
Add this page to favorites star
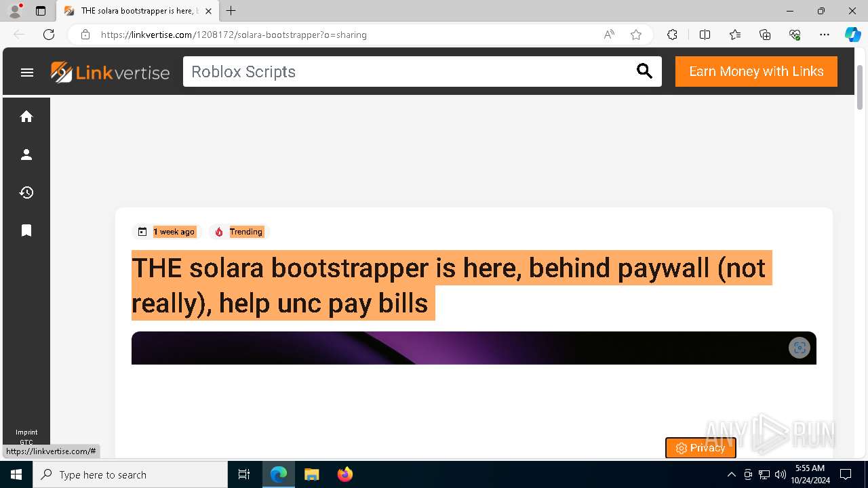click(x=636, y=35)
